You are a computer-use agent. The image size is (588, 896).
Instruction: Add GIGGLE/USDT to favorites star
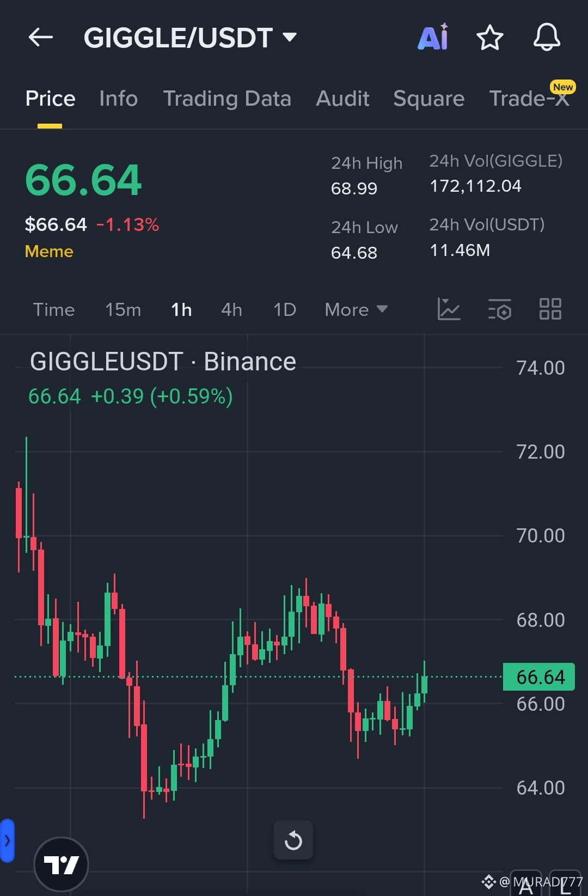point(490,38)
